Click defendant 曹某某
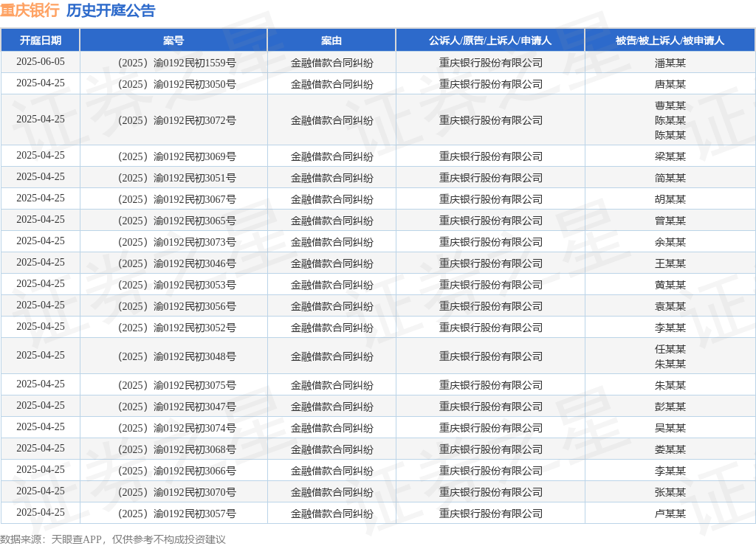The image size is (756, 546). coord(670,105)
